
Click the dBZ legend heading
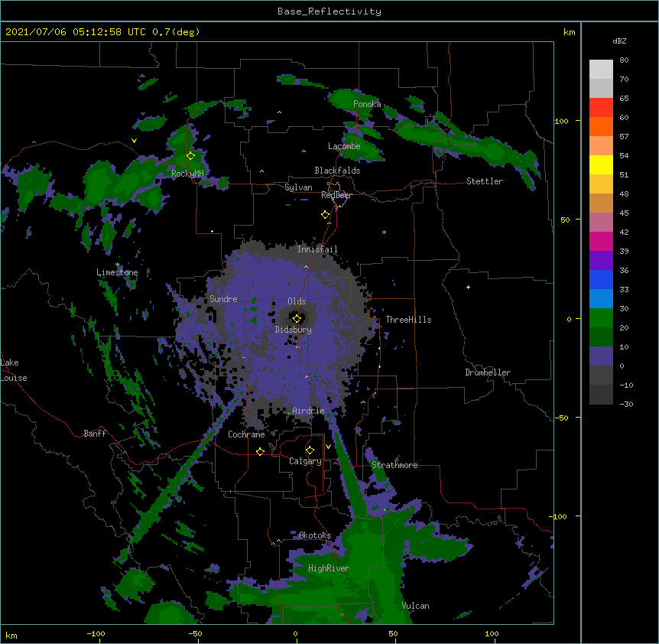(619, 41)
